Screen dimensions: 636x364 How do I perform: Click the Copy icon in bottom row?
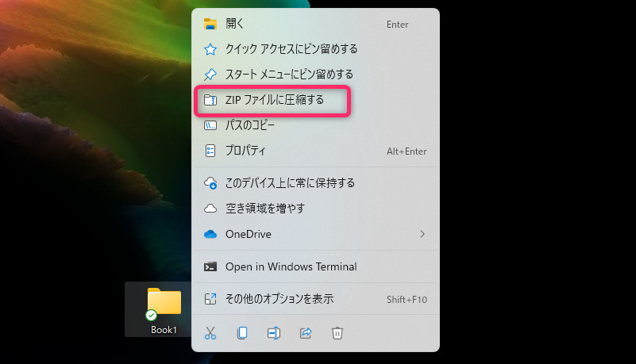coord(242,333)
